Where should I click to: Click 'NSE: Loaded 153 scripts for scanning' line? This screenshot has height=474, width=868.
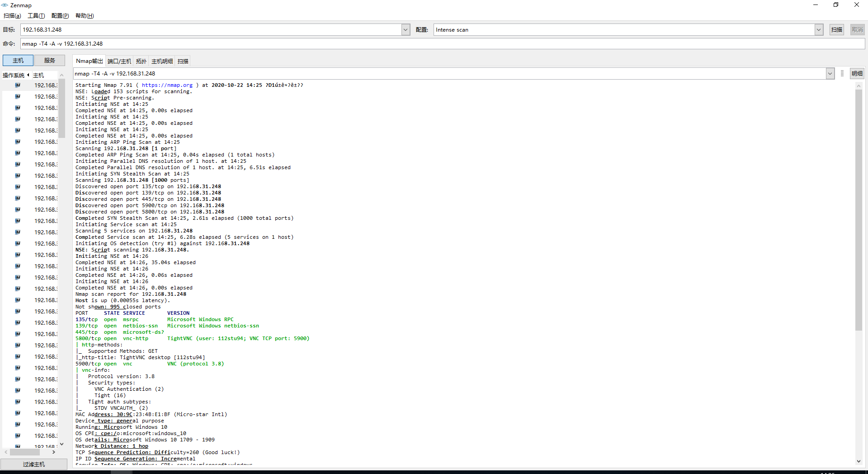134,91
